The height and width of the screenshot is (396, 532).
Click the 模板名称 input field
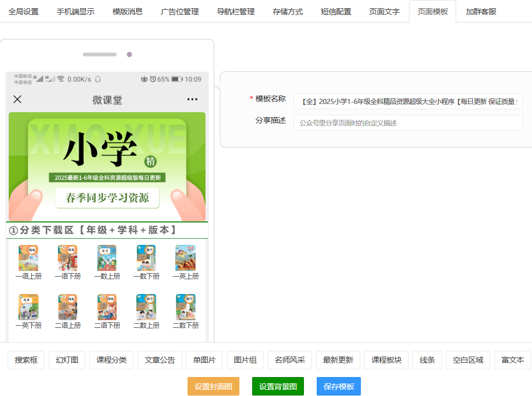(407, 101)
